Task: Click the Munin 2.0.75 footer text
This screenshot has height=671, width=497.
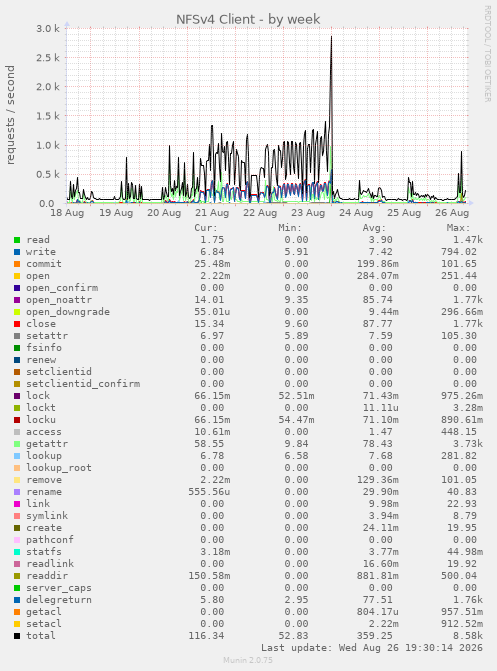Action: tap(248, 660)
